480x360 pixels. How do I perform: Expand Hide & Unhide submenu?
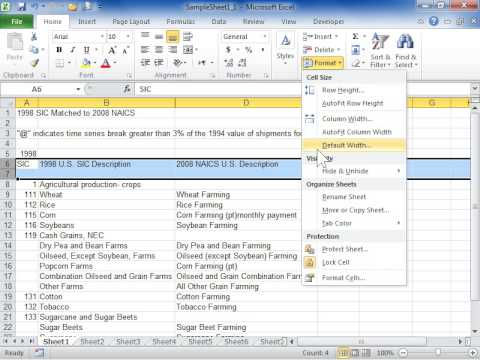(x=354, y=171)
